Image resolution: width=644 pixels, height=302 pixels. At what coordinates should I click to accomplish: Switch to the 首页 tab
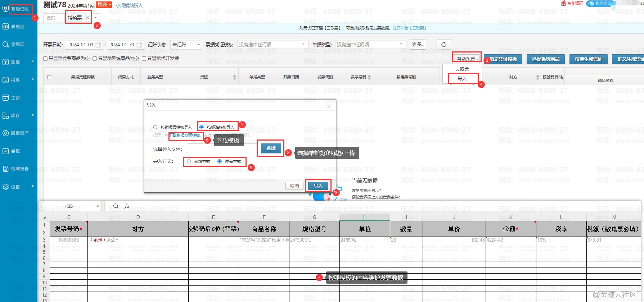pyautogui.click(x=51, y=18)
